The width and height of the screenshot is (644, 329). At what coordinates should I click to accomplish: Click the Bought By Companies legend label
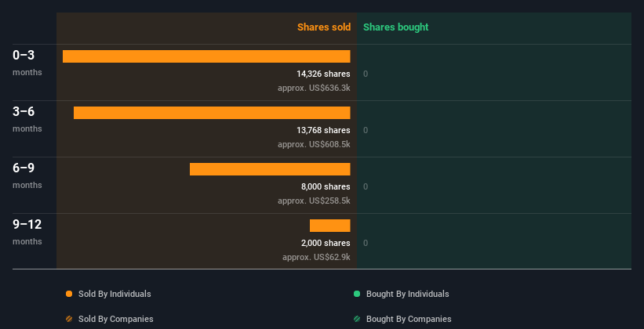click(409, 319)
